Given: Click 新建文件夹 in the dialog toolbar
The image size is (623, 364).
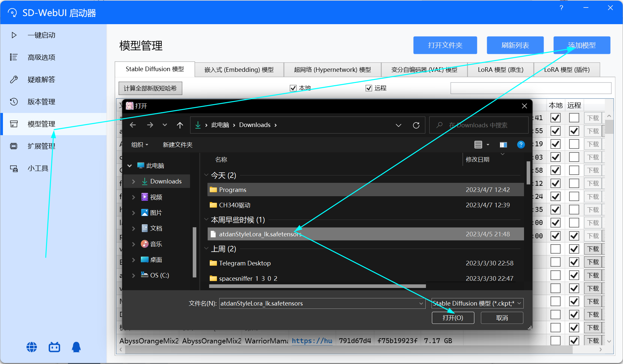Looking at the screenshot, I should click(x=177, y=145).
